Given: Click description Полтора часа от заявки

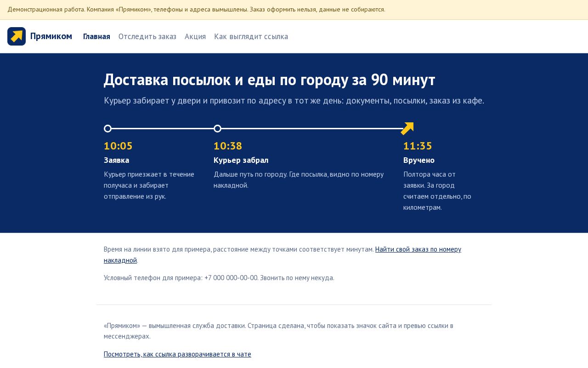Looking at the screenshot, I should coord(437,191).
